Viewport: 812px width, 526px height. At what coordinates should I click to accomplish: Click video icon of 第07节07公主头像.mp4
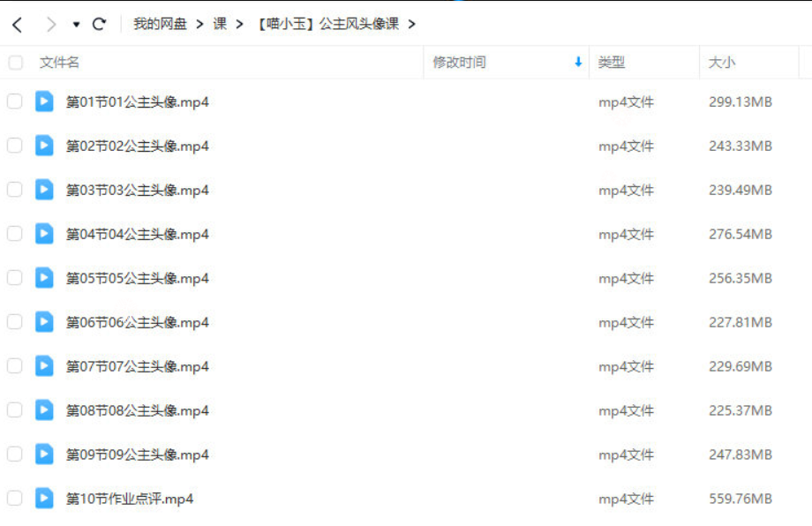[44, 365]
